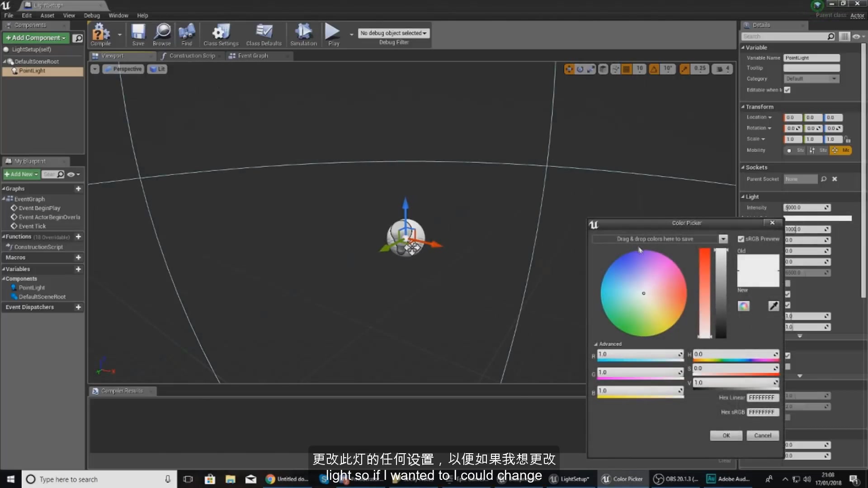Disable grid snapping in the viewport
The image size is (868, 488).
click(626, 69)
